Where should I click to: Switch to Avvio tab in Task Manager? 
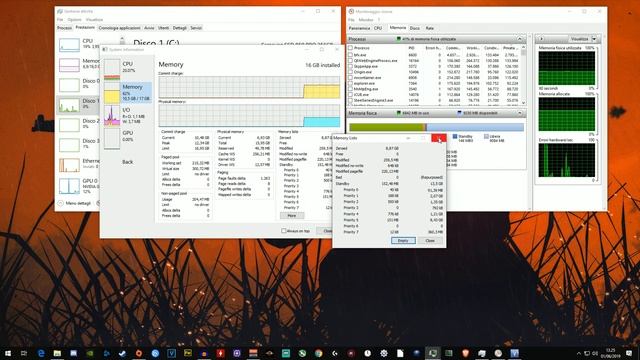point(149,28)
